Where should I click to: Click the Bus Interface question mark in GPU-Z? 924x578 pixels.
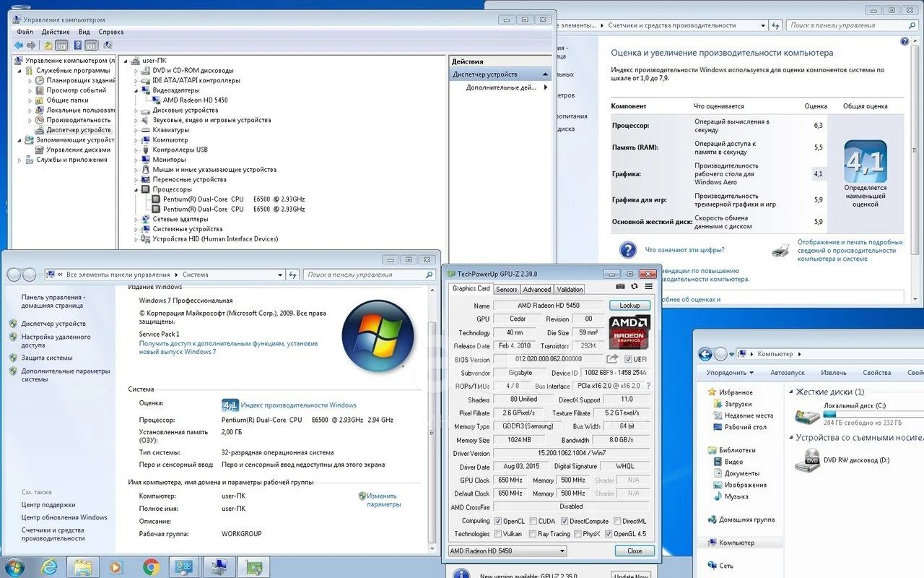coord(648,386)
